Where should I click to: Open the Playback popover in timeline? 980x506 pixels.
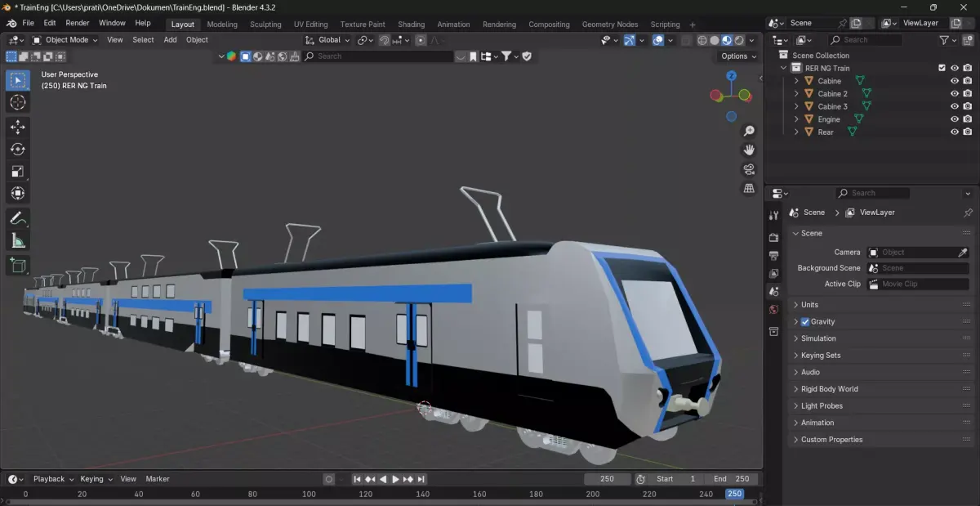coord(53,479)
